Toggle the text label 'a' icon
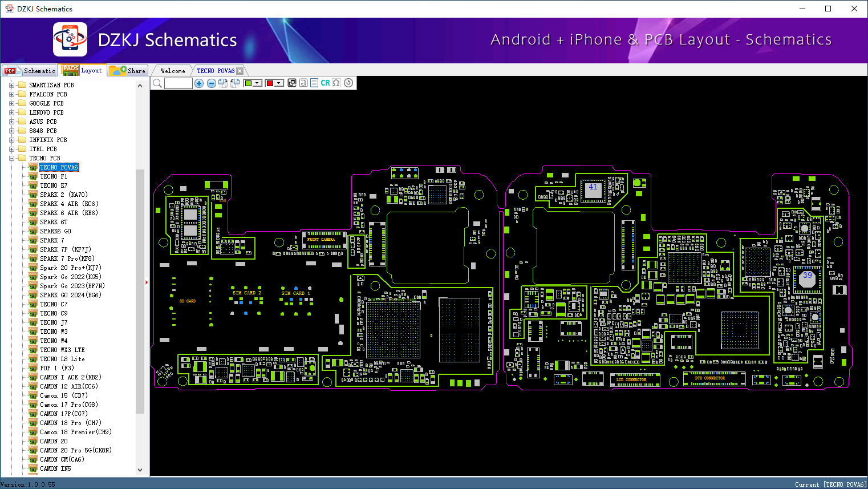Image resolution: width=868 pixels, height=489 pixels. (x=303, y=83)
